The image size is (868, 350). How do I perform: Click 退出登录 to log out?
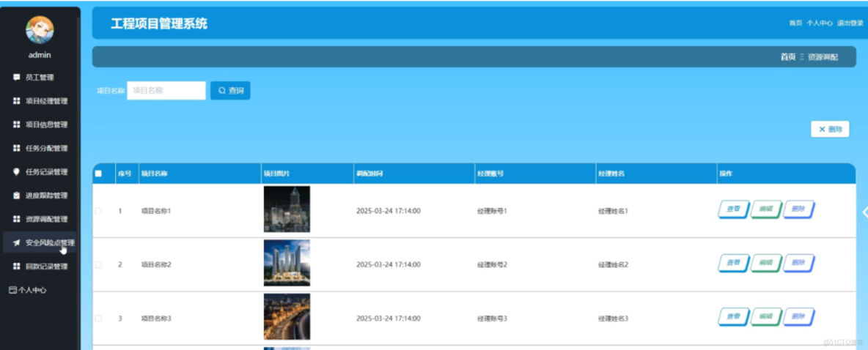click(x=850, y=23)
